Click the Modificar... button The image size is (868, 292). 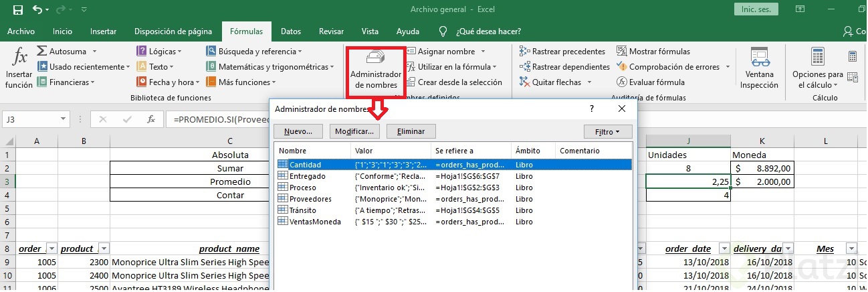[354, 131]
